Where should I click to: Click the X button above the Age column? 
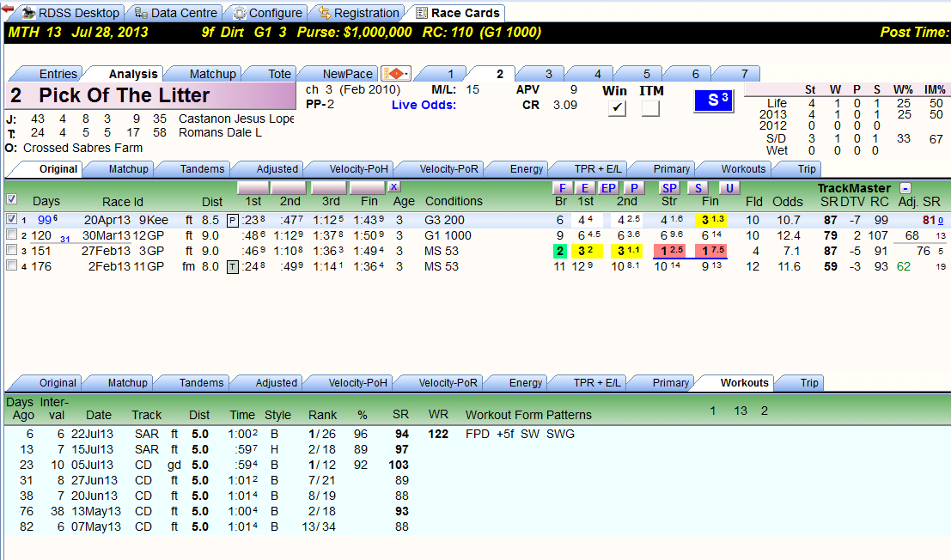coord(393,187)
